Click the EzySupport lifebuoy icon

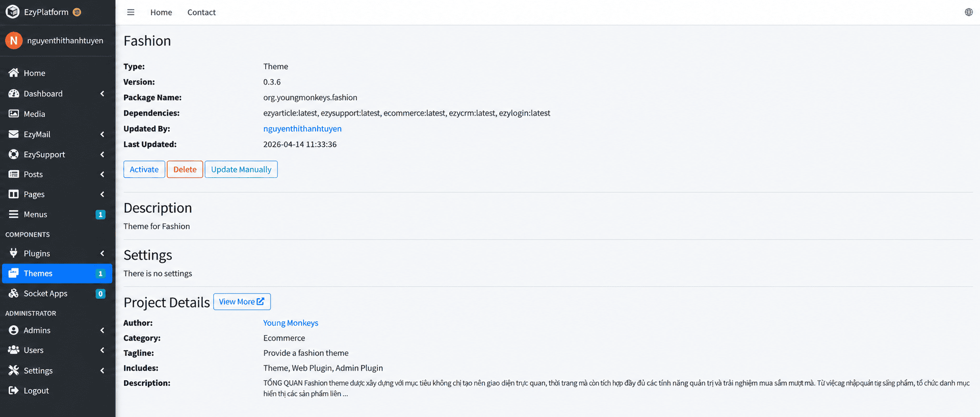(14, 154)
